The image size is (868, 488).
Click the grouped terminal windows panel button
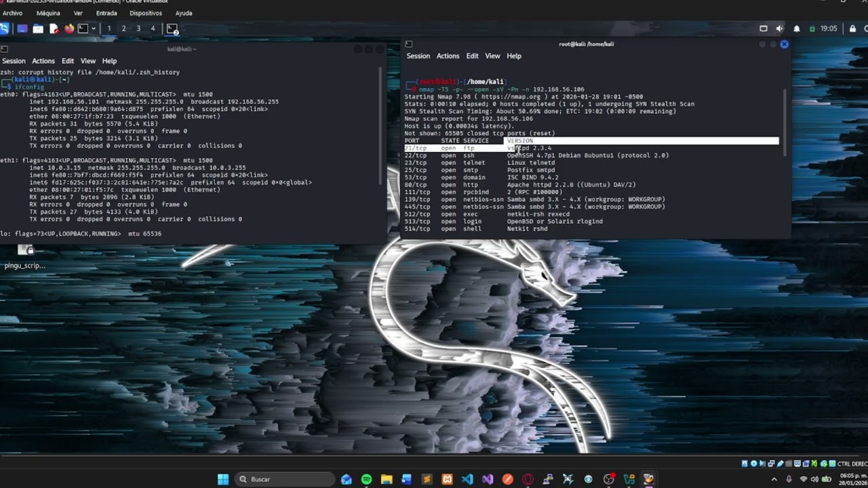[172, 28]
